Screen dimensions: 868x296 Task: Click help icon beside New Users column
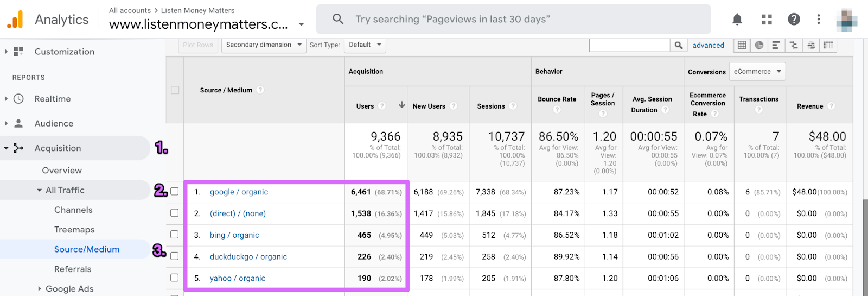pos(454,106)
